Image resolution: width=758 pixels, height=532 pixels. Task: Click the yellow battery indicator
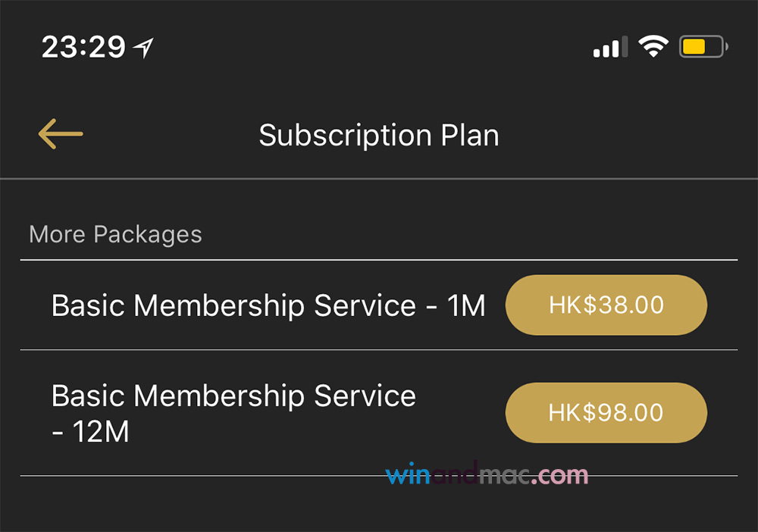[703, 48]
